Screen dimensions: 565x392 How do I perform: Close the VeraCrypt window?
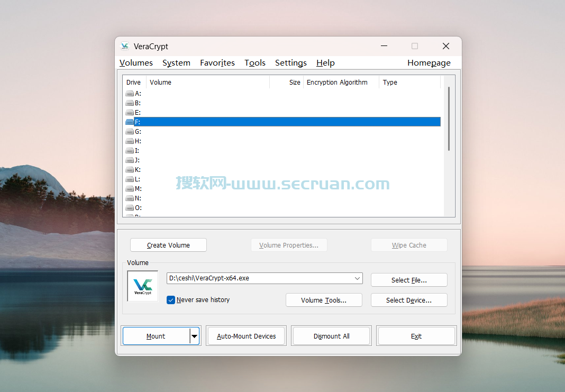tap(446, 46)
